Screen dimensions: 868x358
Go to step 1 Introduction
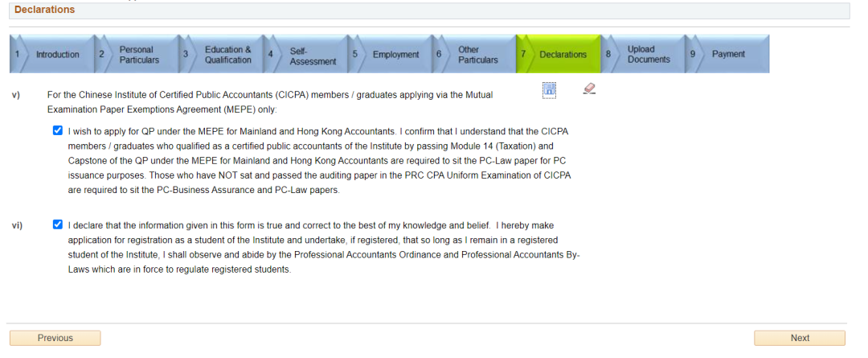click(57, 55)
